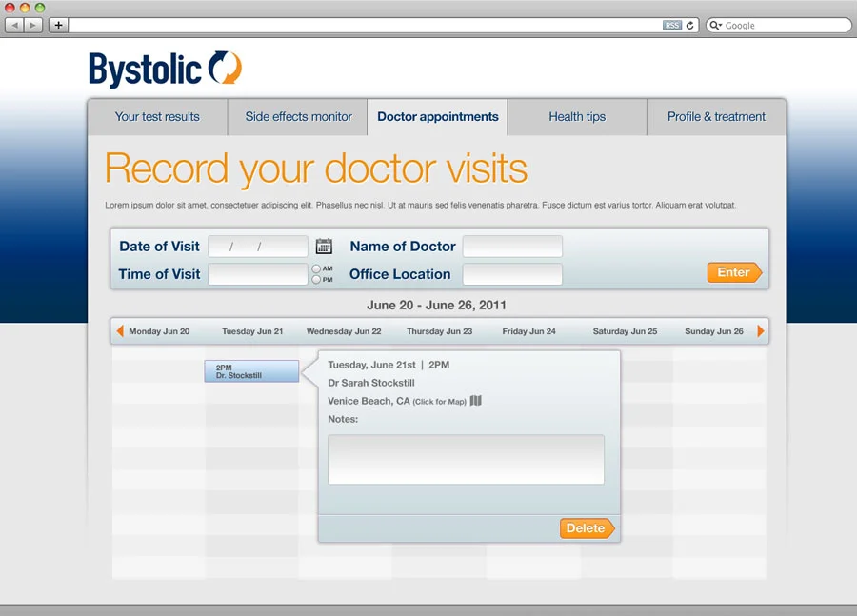Click the browser forward arrow button

32,25
